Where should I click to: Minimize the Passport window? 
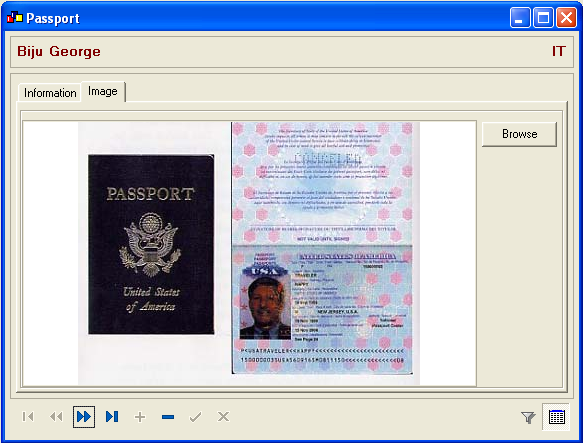(520, 17)
